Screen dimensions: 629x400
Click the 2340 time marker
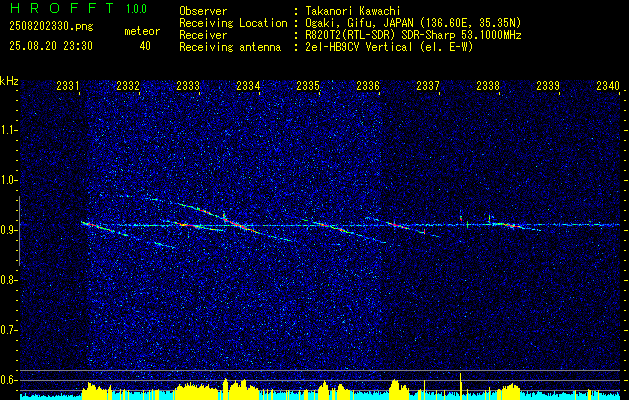tap(608, 86)
